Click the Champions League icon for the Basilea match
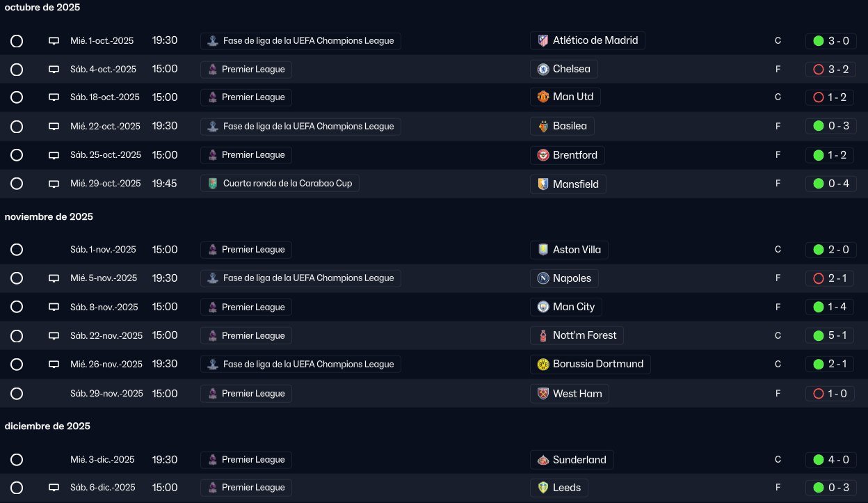Screen dimensions: 868x503 click(x=213, y=127)
